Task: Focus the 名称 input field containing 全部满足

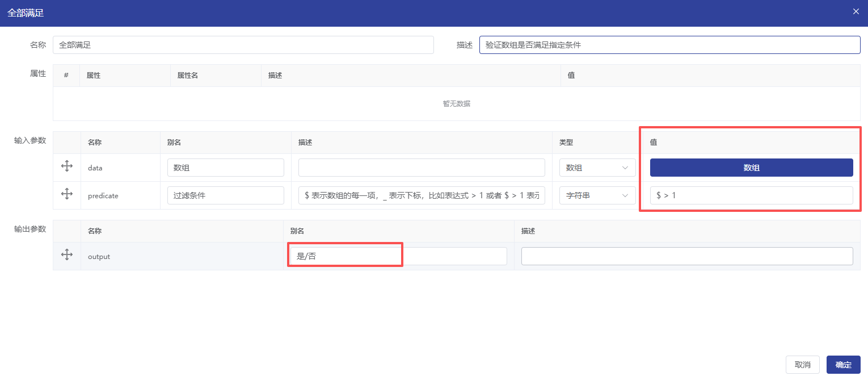Action: (x=243, y=45)
